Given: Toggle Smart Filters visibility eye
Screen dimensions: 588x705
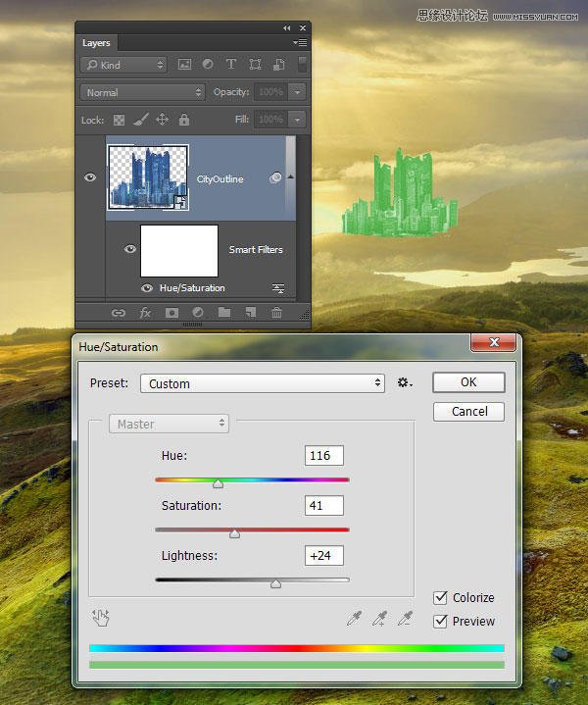Looking at the screenshot, I should [x=130, y=249].
